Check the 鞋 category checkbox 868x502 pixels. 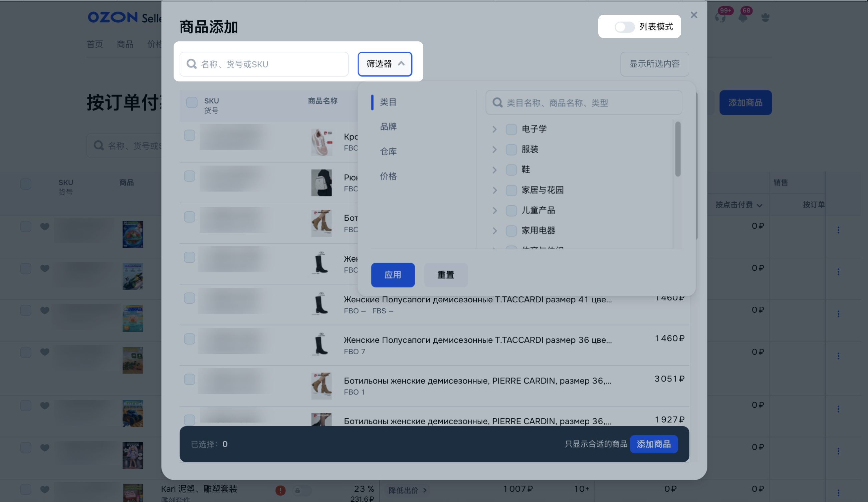(511, 170)
